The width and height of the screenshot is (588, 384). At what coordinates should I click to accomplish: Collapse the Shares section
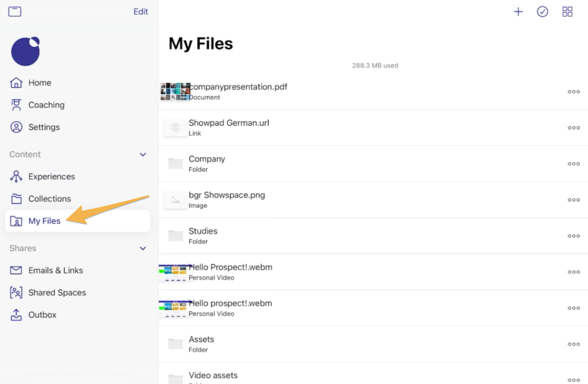click(143, 248)
